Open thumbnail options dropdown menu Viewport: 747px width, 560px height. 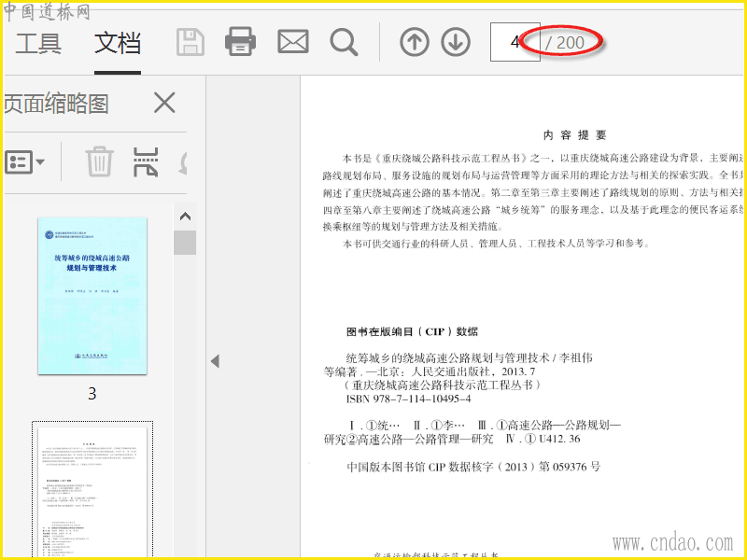[25, 161]
